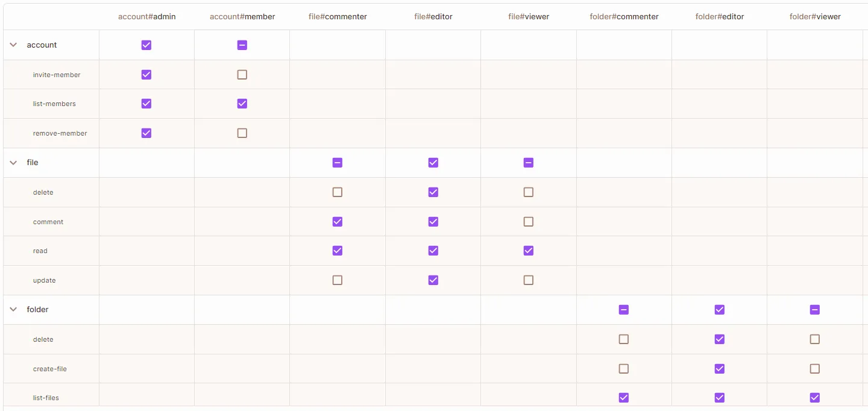Screen dimensions: 868x411
Task: Click the file#editor column header
Action: click(433, 17)
